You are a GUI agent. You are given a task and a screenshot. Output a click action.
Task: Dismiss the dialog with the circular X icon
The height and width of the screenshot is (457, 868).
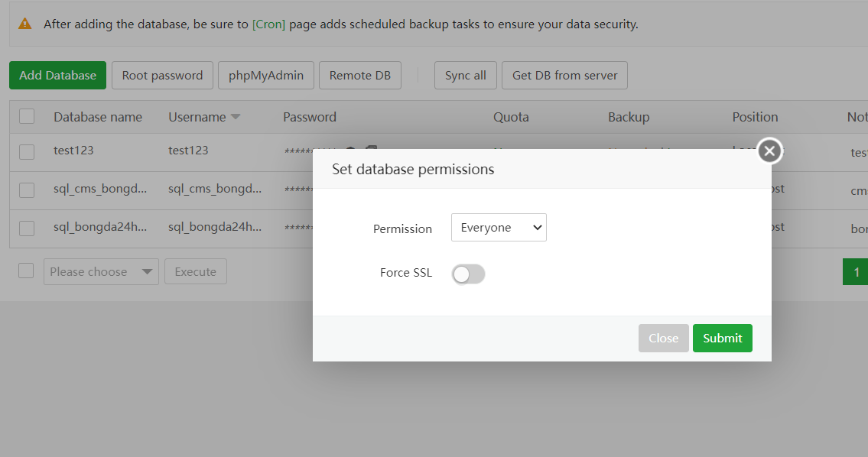click(x=769, y=151)
